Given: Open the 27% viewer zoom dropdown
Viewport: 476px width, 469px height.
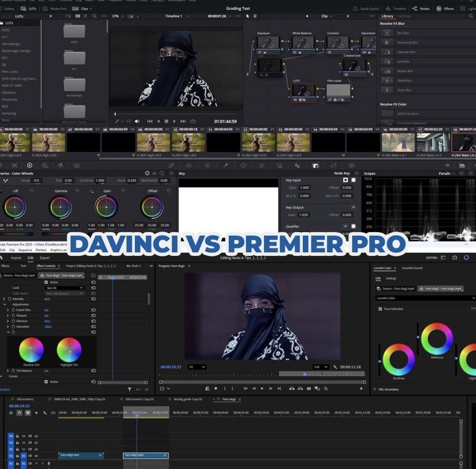Looking at the screenshot, I should (118, 16).
